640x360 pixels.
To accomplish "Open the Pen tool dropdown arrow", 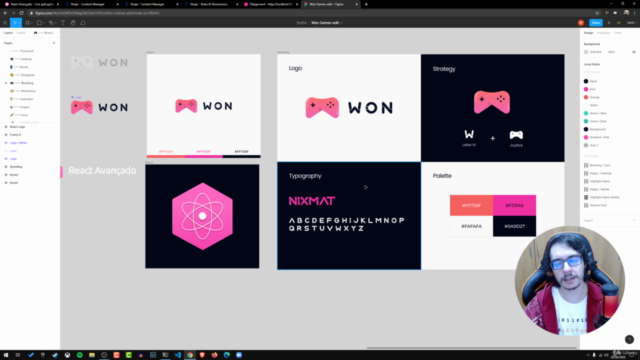I will [x=55, y=23].
